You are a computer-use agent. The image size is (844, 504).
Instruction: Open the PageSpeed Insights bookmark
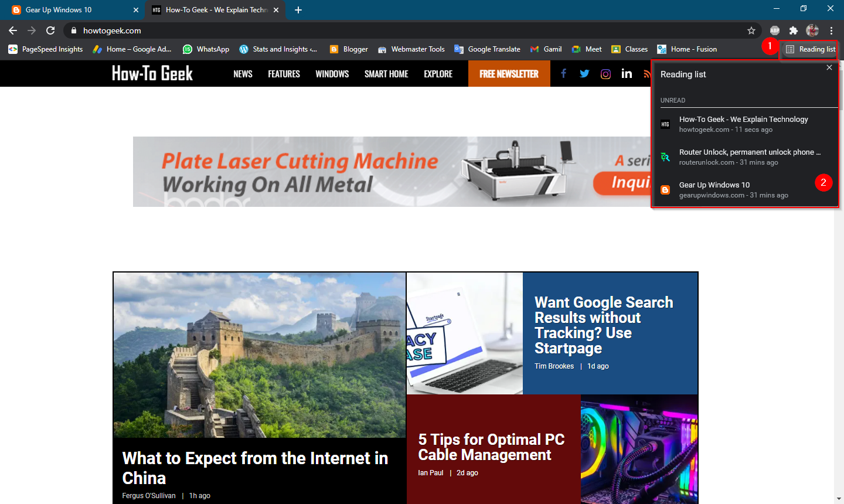tap(46, 49)
